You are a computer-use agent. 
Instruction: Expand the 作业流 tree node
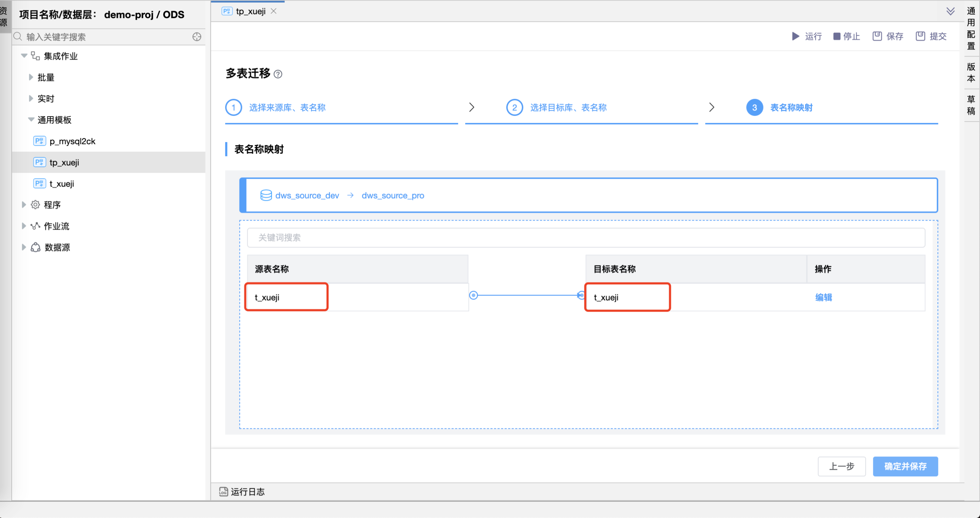pyautogui.click(x=24, y=226)
